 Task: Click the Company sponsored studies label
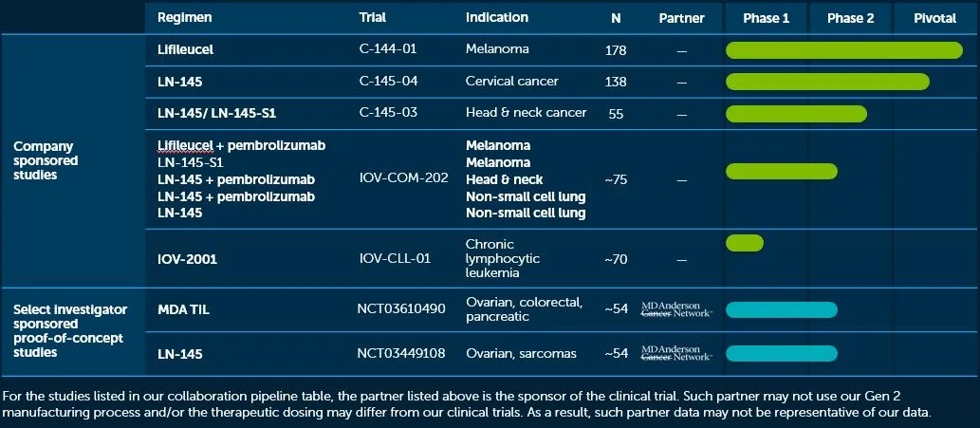[46, 160]
